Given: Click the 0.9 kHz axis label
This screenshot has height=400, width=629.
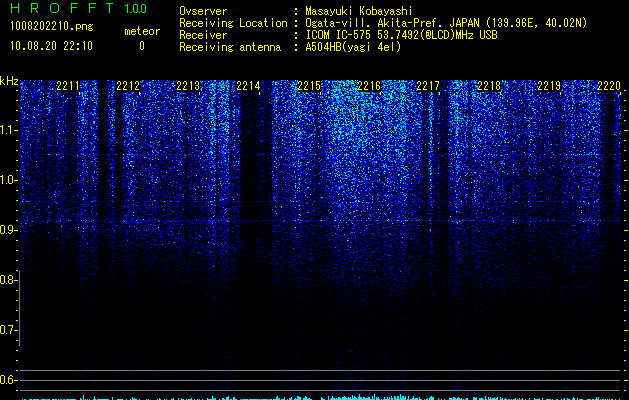Looking at the screenshot, I should click(8, 230).
